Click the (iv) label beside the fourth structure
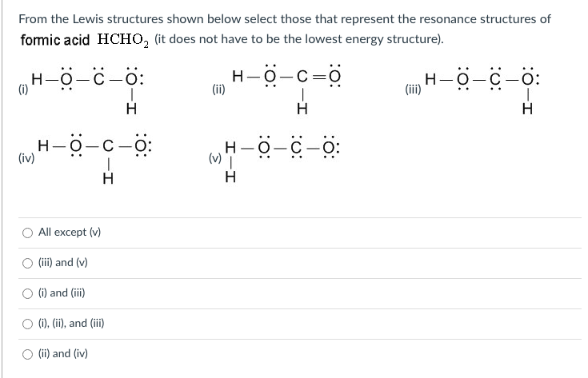The height and width of the screenshot is (378, 588). (26, 158)
